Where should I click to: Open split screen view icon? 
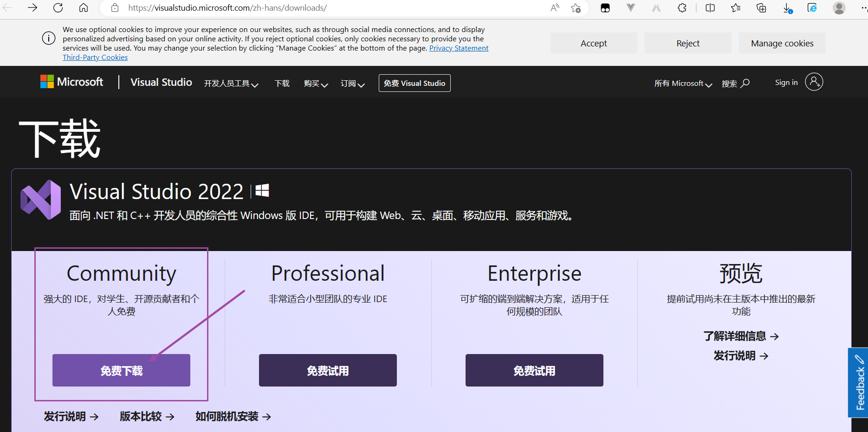coord(710,8)
